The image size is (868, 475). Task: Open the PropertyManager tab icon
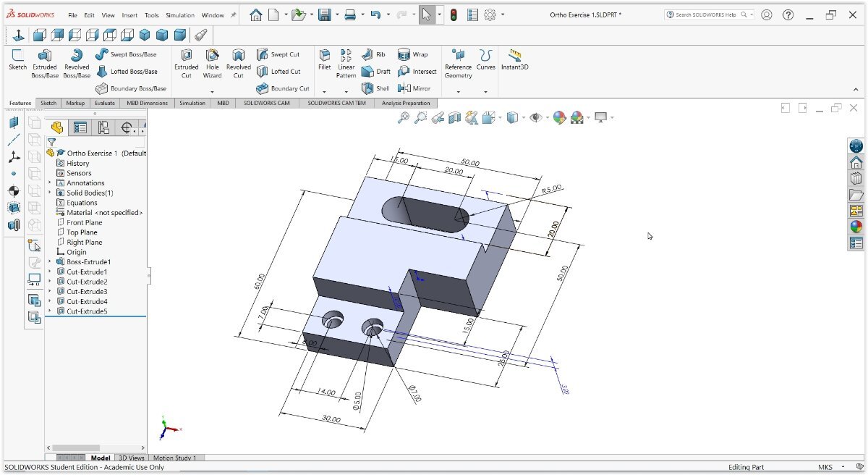(80, 127)
